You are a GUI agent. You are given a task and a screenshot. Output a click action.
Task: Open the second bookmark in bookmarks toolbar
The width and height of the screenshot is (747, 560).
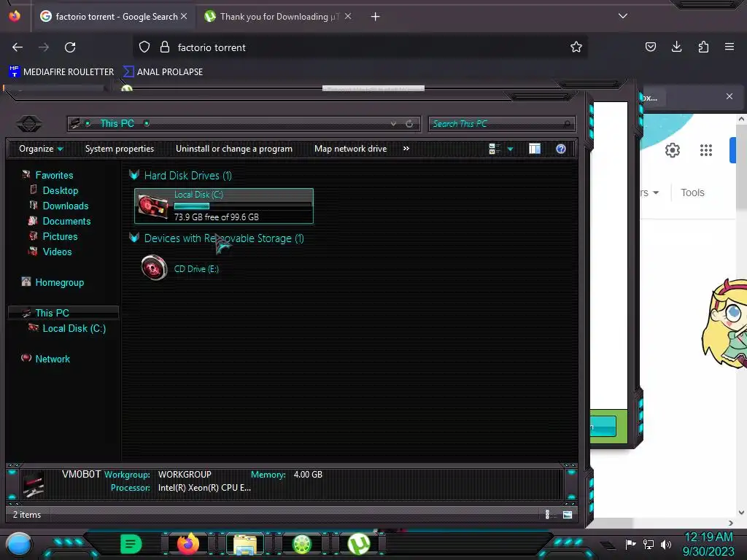163,72
